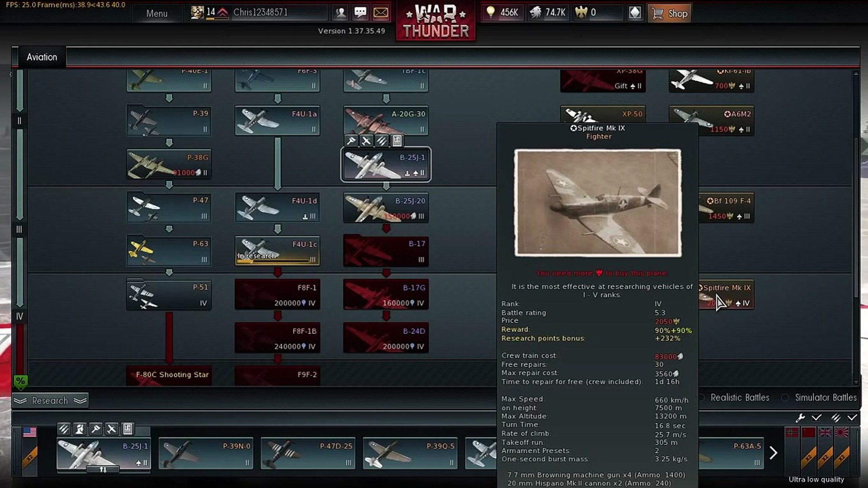Select the P-47 aircraft card
This screenshot has height=488, width=868.
[x=169, y=207]
